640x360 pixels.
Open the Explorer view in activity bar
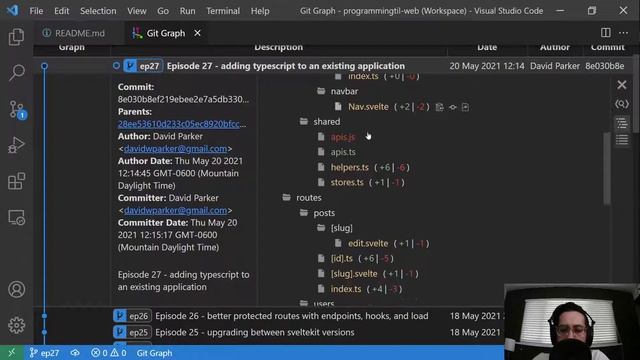(16, 37)
